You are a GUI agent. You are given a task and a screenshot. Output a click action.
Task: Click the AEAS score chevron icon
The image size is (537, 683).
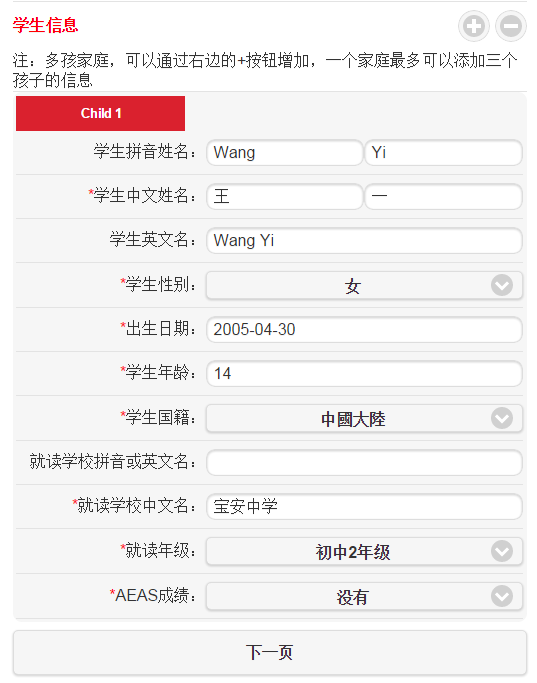pyautogui.click(x=502, y=596)
